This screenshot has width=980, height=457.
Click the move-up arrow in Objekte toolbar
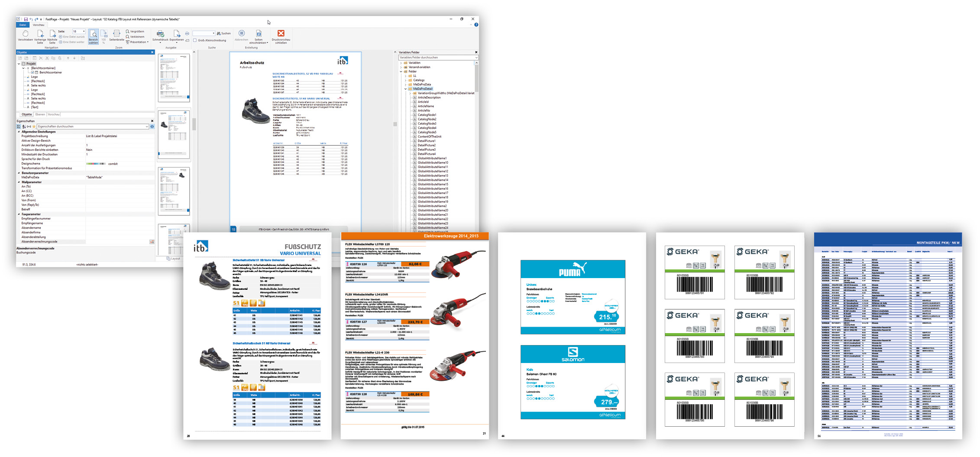point(68,58)
